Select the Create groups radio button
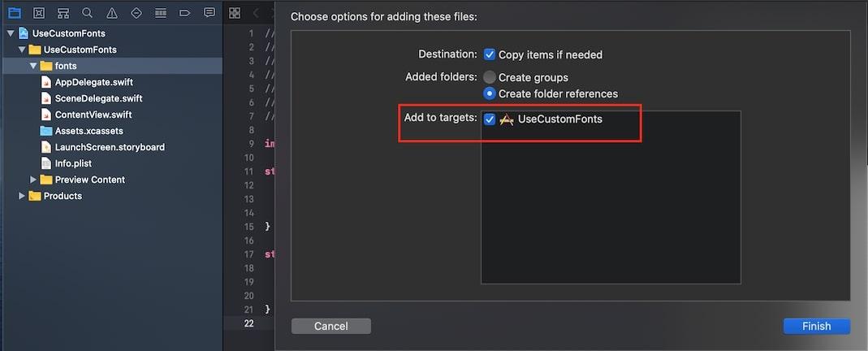 [490, 77]
